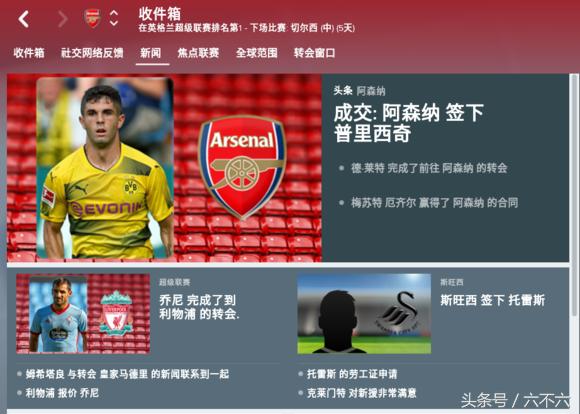Select the 新闻 tab
The width and height of the screenshot is (580, 414).
(151, 53)
